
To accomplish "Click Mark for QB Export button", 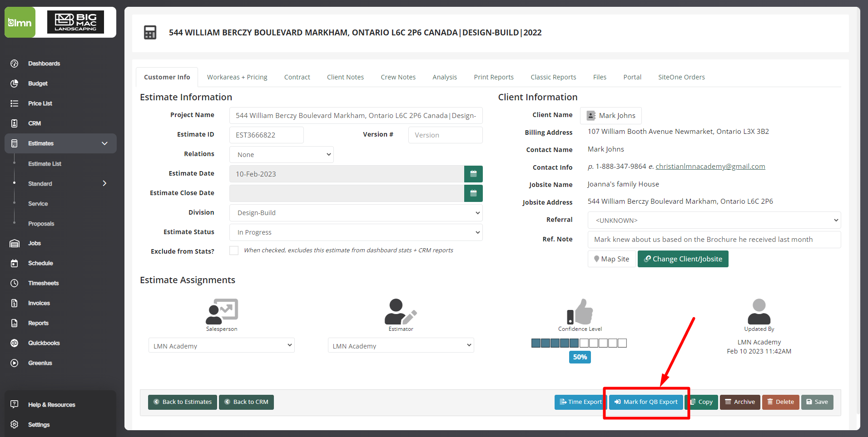I will click(646, 402).
